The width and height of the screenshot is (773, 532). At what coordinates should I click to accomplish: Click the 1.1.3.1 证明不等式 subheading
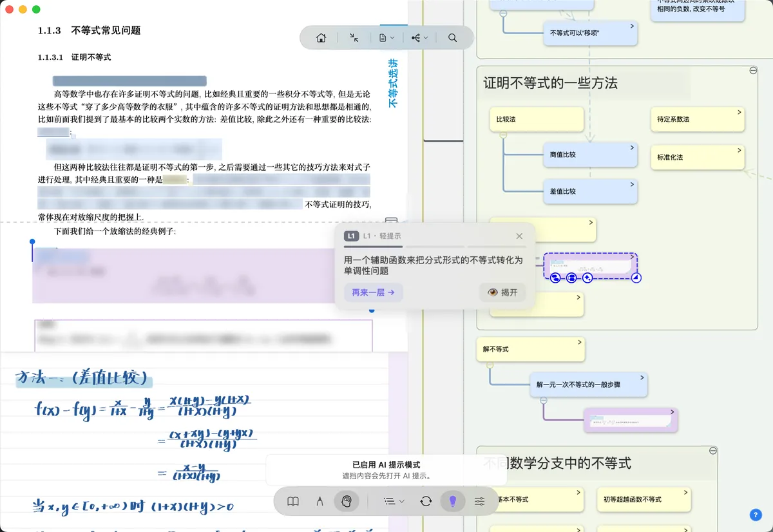[74, 57]
